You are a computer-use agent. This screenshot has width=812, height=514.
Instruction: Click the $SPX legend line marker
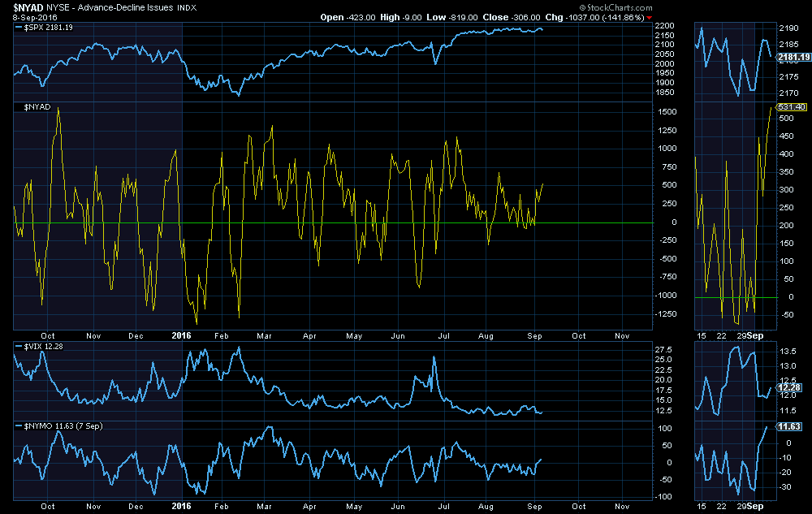coord(19,27)
